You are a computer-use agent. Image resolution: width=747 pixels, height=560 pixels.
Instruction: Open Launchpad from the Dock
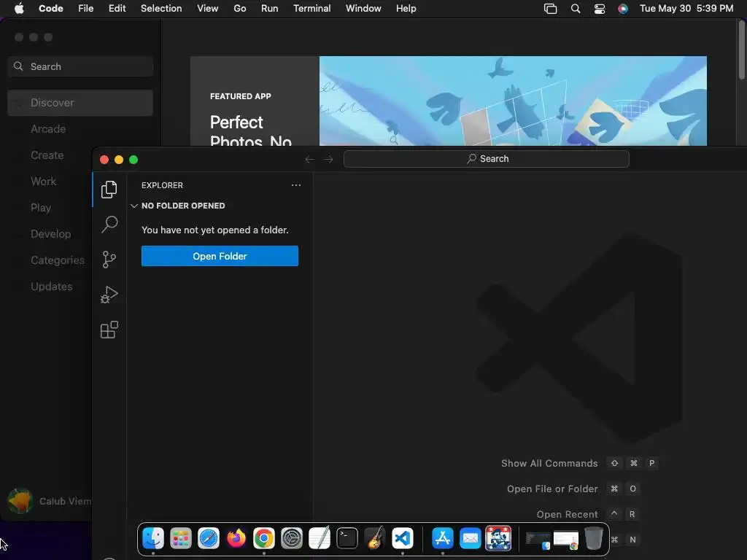(181, 539)
